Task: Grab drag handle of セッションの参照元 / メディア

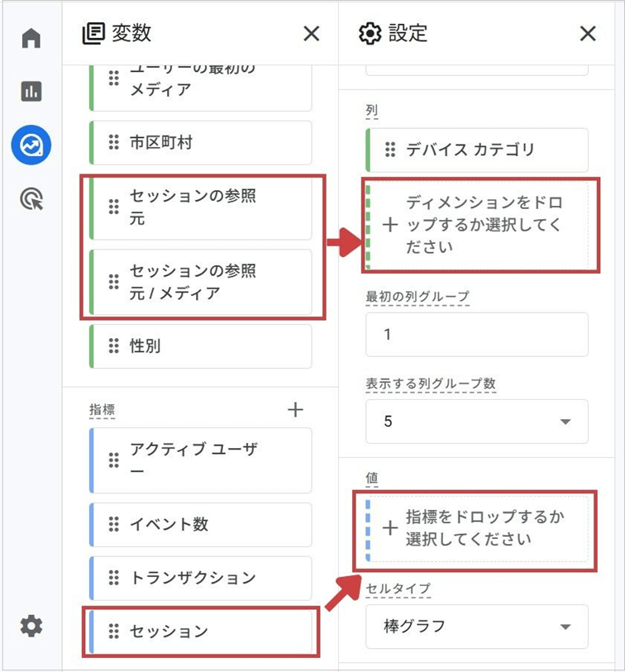Action: 113,282
